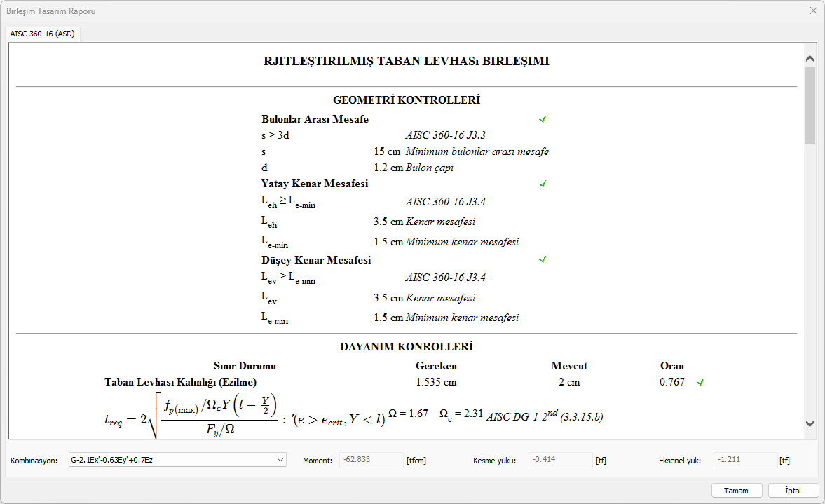Click the Oran value 0.767

(x=672, y=383)
